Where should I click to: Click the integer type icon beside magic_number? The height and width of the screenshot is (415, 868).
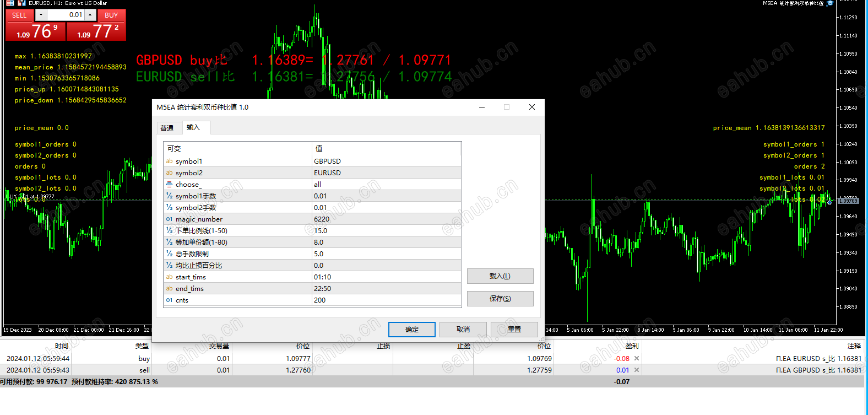[x=169, y=219]
